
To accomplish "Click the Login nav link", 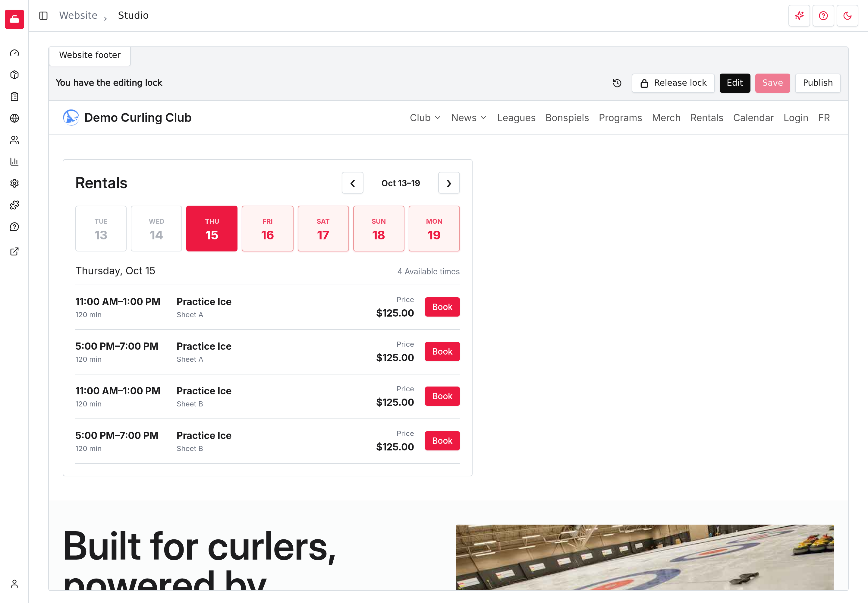I will click(x=795, y=118).
